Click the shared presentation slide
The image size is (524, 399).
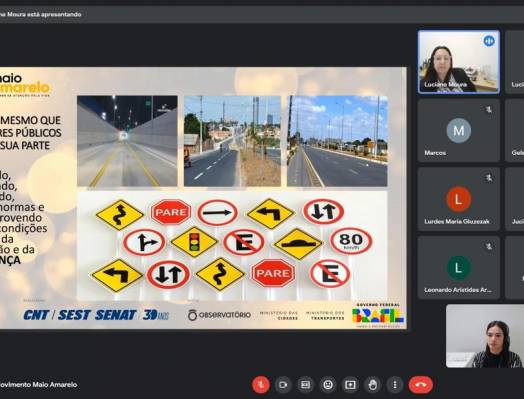coord(203,198)
